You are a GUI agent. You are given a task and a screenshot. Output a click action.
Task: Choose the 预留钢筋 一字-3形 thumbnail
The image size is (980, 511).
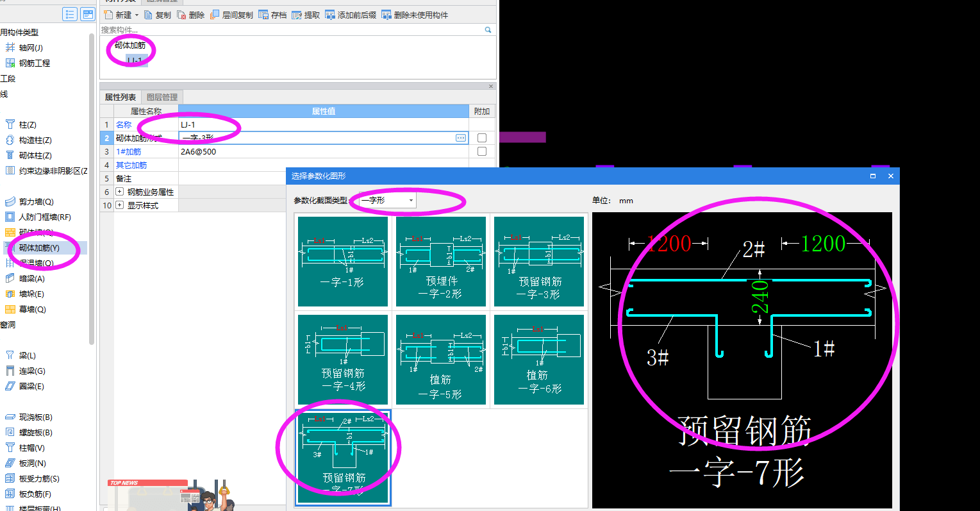point(539,262)
